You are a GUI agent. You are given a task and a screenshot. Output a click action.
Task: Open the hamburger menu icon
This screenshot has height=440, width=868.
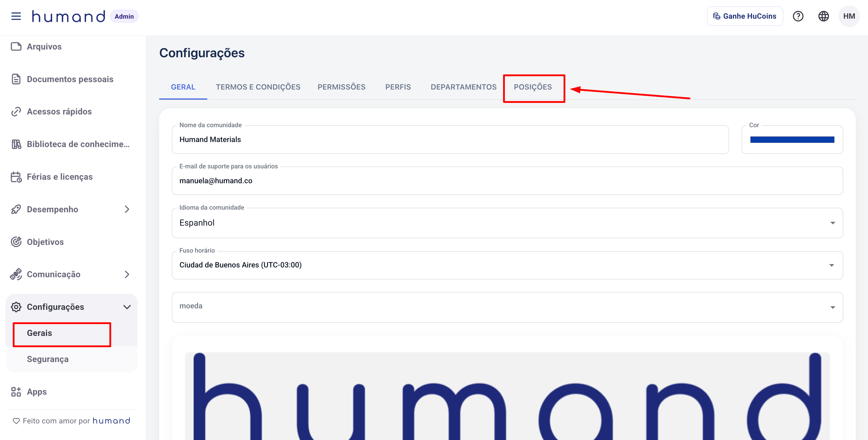pyautogui.click(x=16, y=16)
